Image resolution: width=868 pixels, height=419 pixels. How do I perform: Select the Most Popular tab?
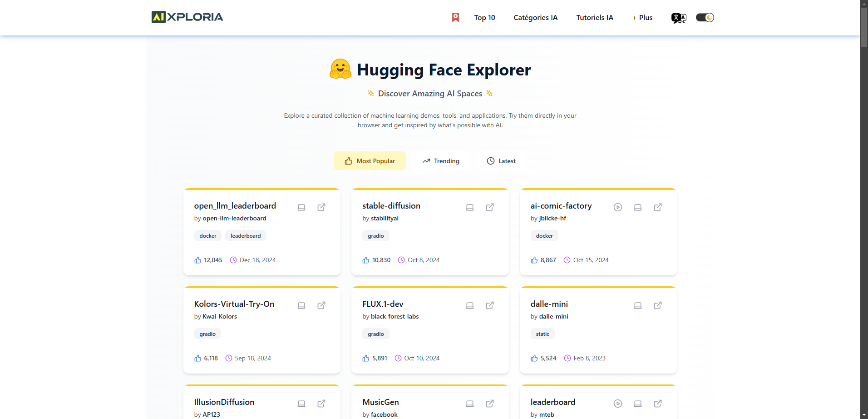click(x=370, y=161)
